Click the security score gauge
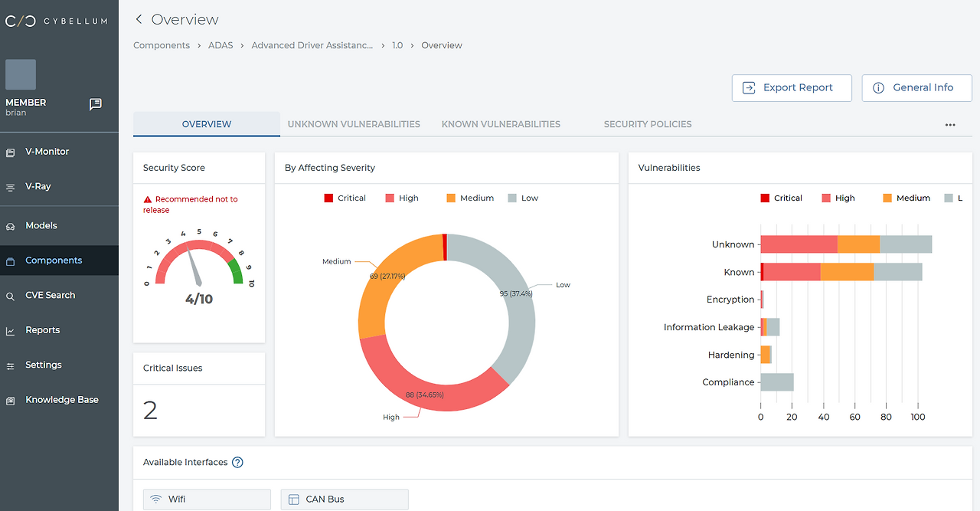 pos(199,260)
